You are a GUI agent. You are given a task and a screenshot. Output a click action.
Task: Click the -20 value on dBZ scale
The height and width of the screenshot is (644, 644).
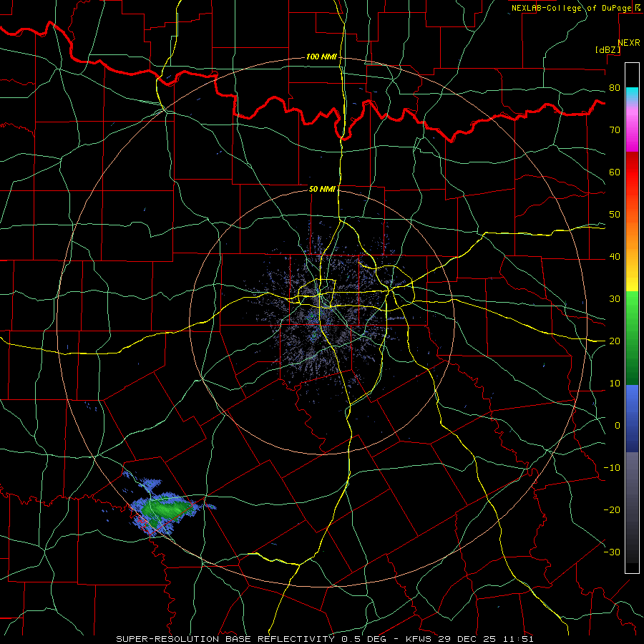coord(612,510)
